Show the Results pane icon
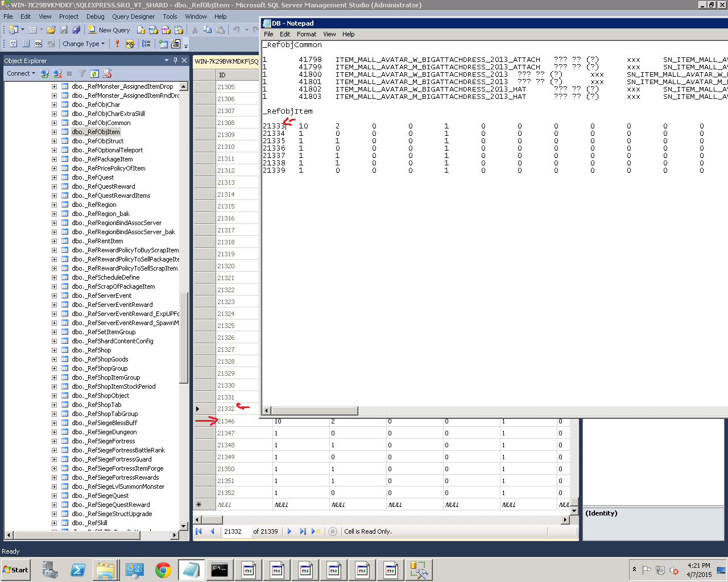Viewport: 728px width, 582px height. click(x=51, y=44)
